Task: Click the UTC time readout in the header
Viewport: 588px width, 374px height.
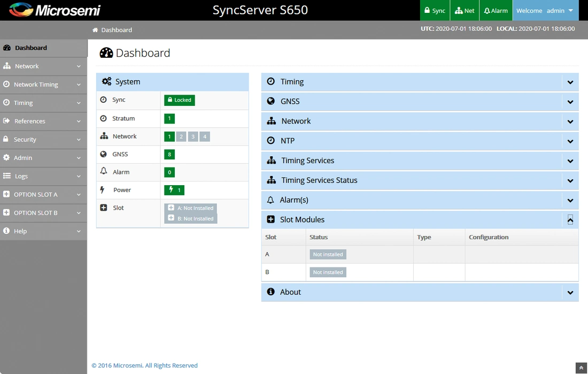Action: 456,28
